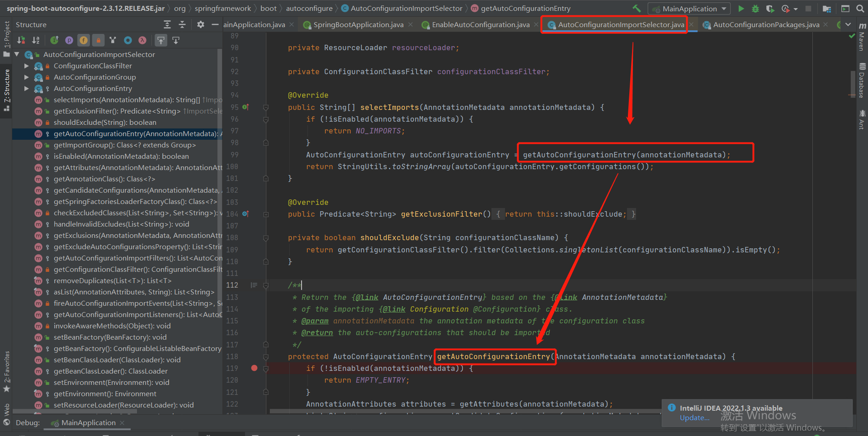Click the Run Anything icon beside search
This screenshot has width=868, height=436.
point(845,9)
